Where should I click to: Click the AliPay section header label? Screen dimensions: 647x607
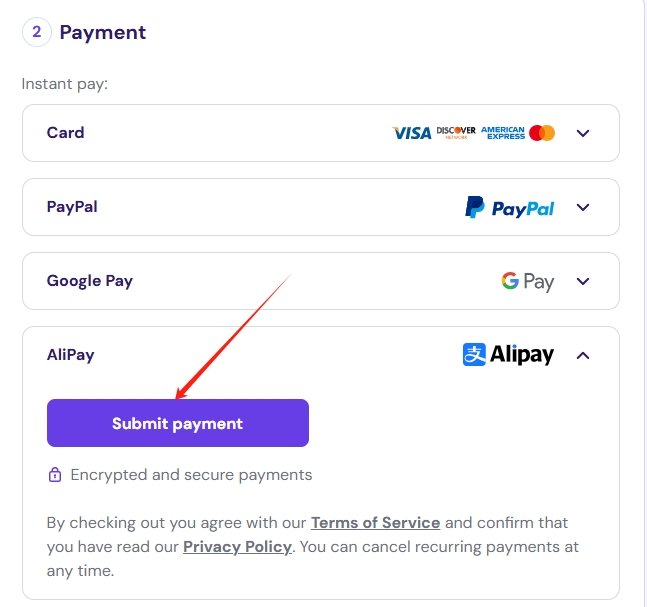71,355
